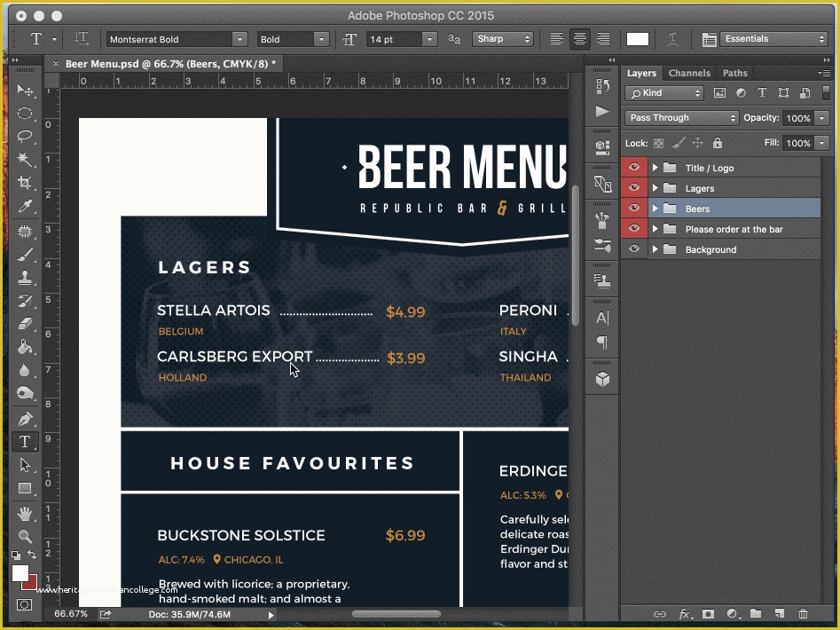Select the Crop tool
The height and width of the screenshot is (630, 840).
click(25, 183)
